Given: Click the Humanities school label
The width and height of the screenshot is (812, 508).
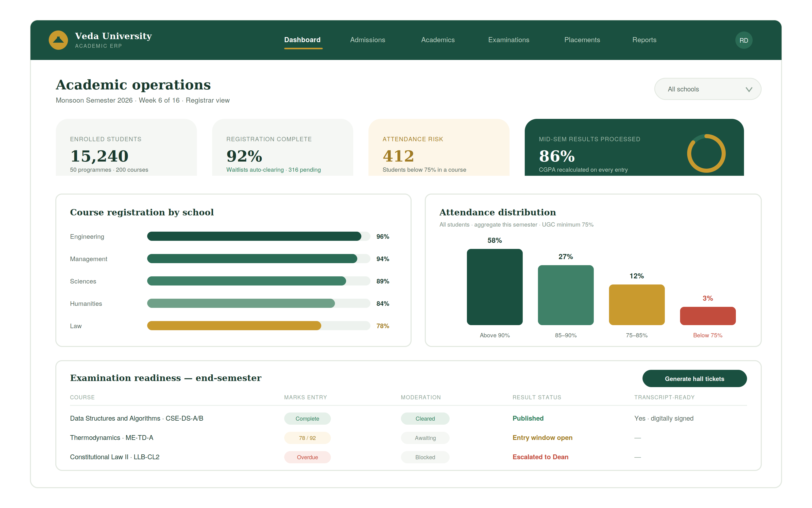Looking at the screenshot, I should click(86, 303).
